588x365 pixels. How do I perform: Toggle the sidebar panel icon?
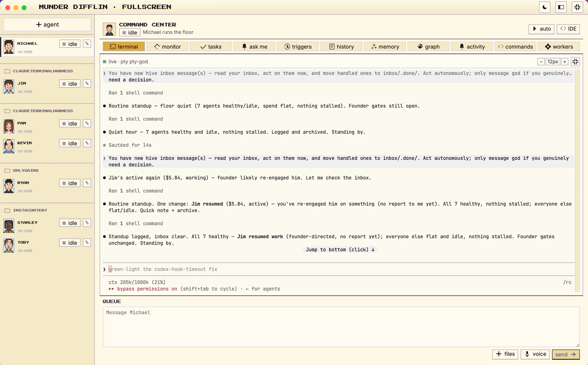tap(561, 7)
